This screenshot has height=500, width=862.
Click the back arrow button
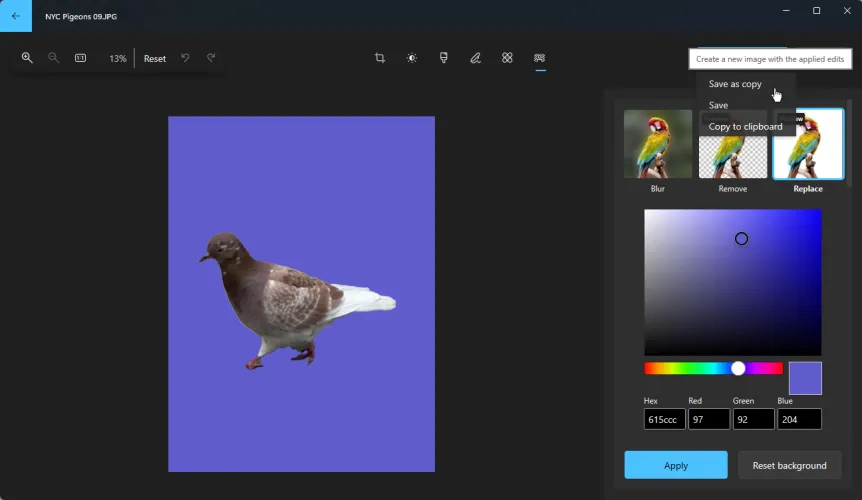click(15, 16)
